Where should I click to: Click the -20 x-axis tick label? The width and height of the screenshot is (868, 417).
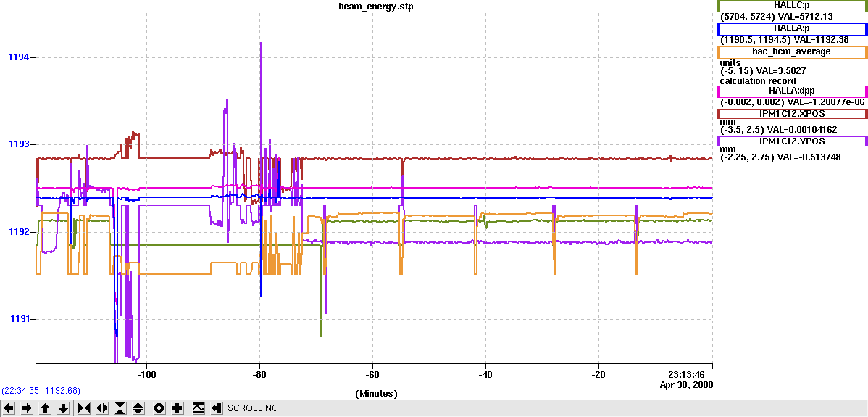click(598, 374)
